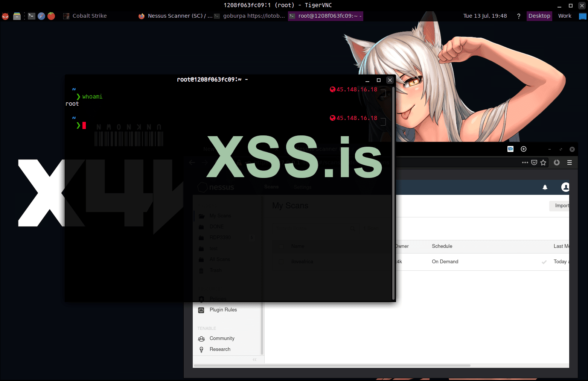Open the user account icon in Nessus
The height and width of the screenshot is (381, 588).
click(565, 187)
